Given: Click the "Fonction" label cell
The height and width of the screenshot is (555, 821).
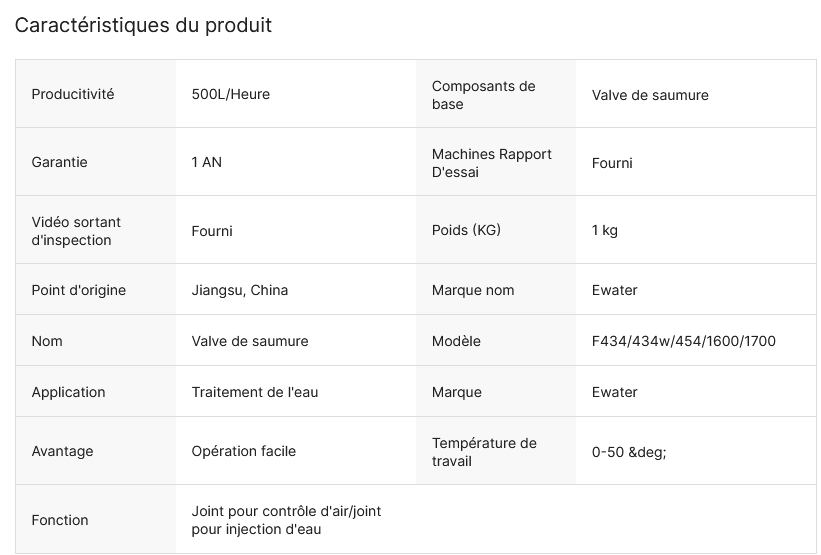Looking at the screenshot, I should (x=60, y=520).
